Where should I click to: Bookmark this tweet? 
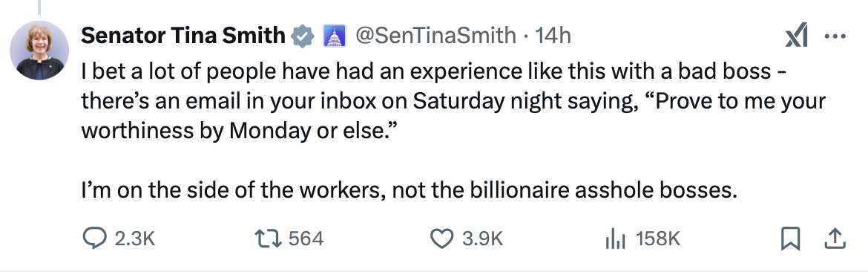[x=790, y=239]
